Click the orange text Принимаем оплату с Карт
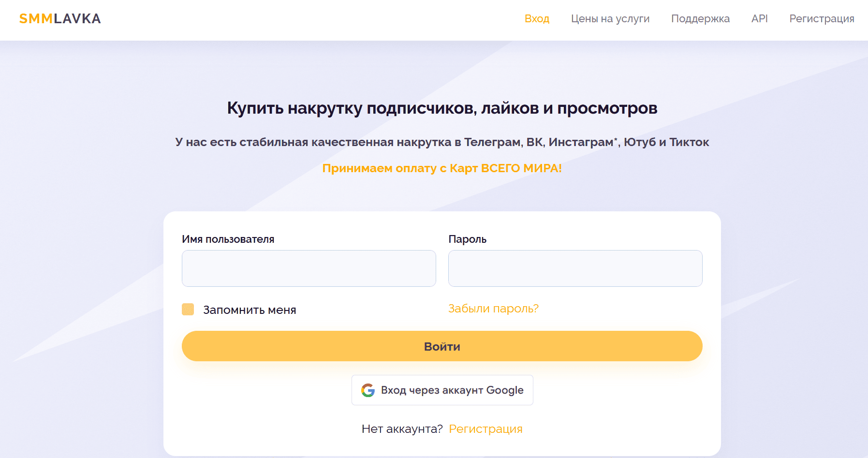Screen dimensions: 868x458 pyautogui.click(x=442, y=168)
